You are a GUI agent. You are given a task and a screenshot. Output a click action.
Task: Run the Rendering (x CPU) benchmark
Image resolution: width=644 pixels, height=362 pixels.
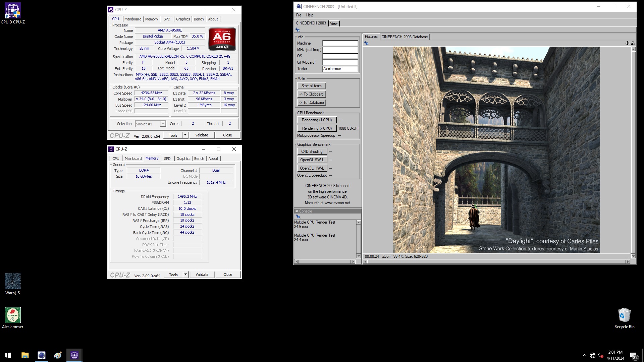tap(317, 128)
